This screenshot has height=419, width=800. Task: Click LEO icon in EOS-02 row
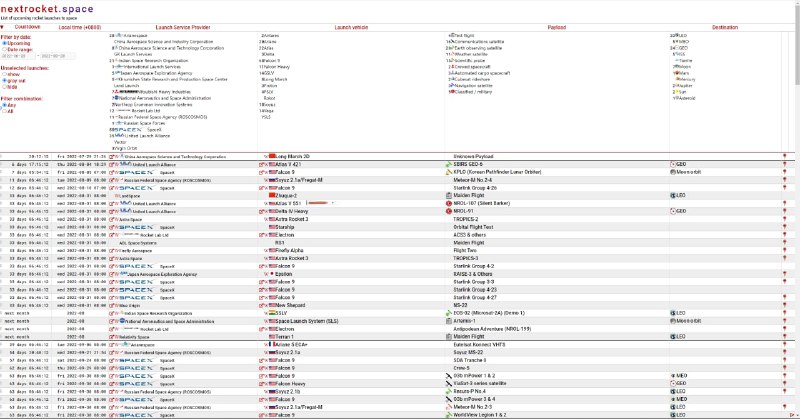click(x=673, y=313)
